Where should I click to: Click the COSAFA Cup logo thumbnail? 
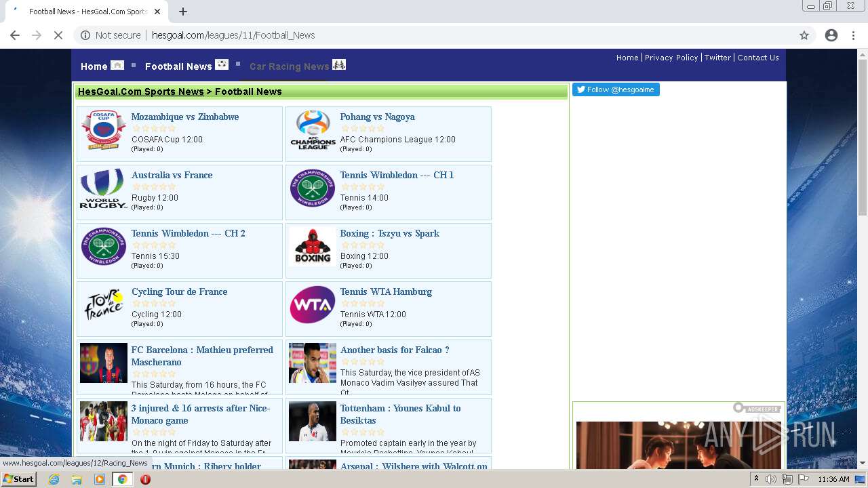coord(103,130)
